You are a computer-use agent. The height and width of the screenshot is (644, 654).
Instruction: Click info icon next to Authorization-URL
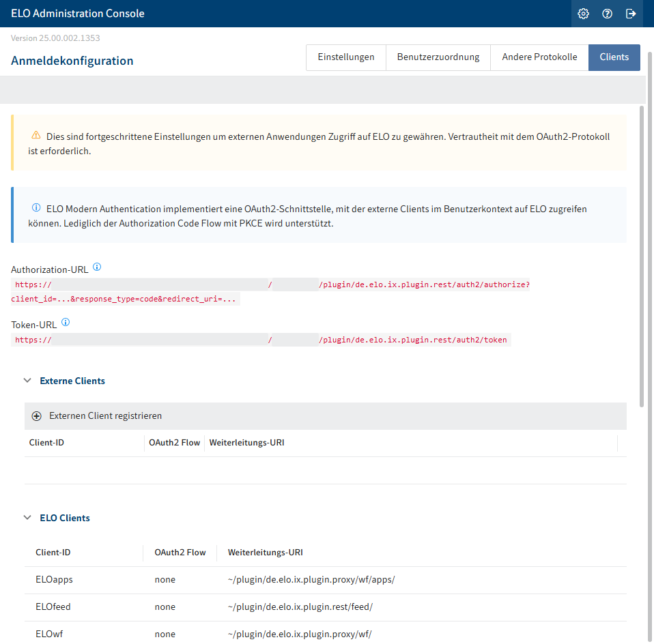97,267
